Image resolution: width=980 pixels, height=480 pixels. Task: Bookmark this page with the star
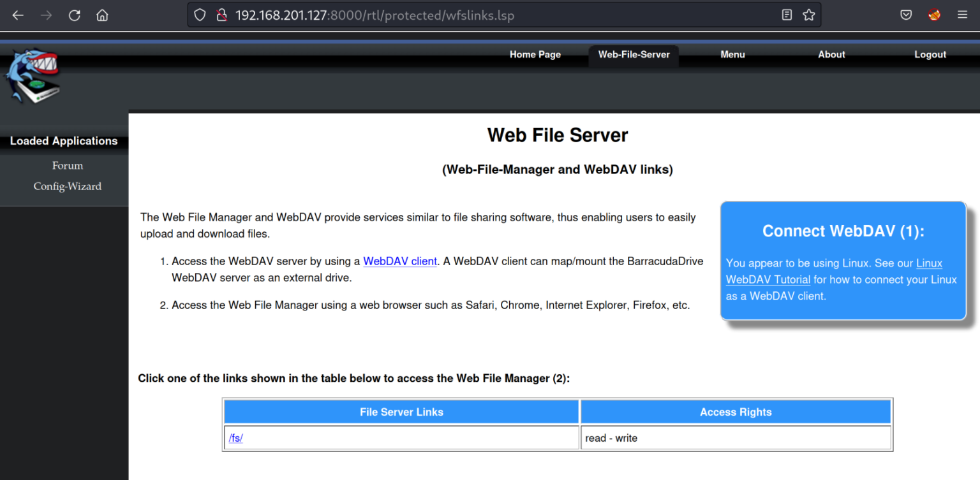(808, 15)
